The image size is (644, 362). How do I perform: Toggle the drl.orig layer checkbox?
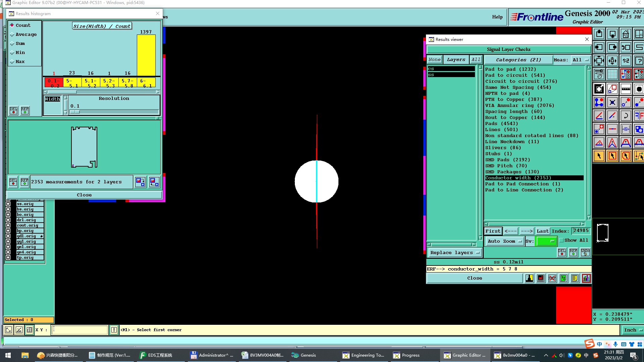click(8, 220)
